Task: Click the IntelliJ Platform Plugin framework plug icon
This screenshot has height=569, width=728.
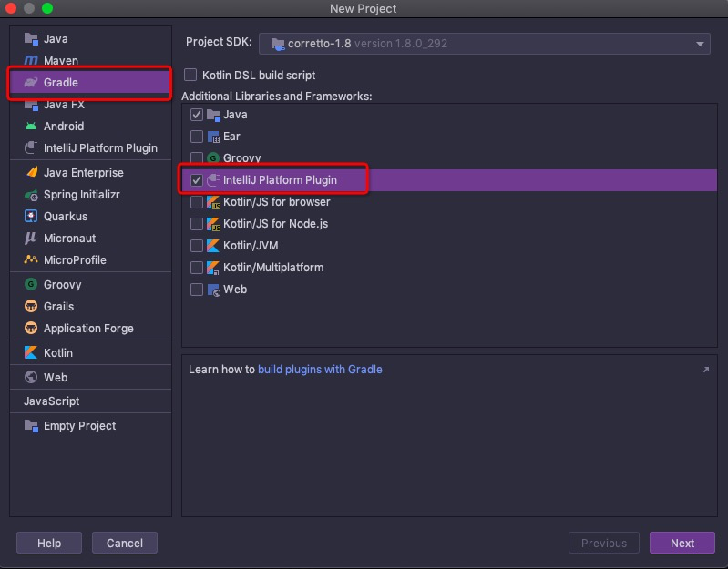Action: [x=213, y=180]
